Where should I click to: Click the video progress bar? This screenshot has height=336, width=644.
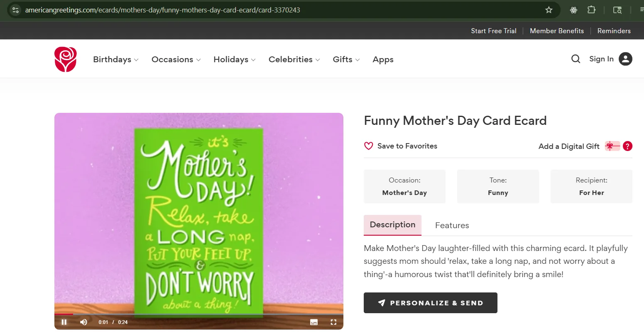tap(199, 314)
